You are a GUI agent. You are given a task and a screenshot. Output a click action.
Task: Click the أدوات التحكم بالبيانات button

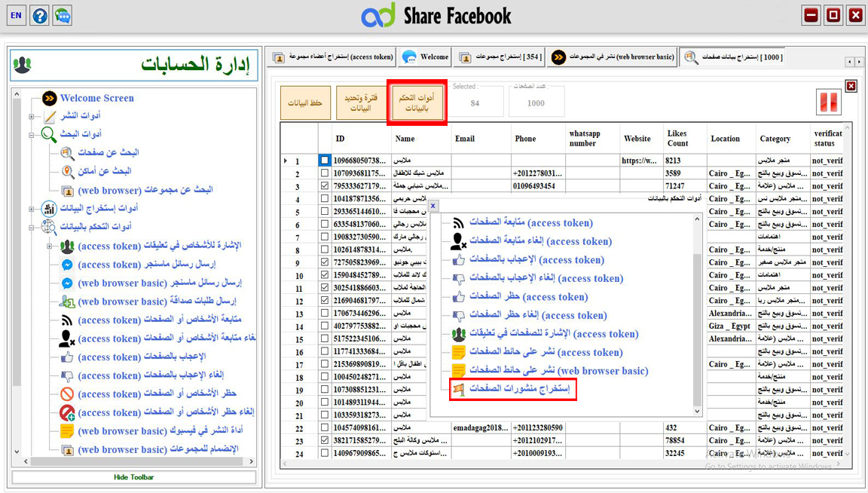(x=417, y=103)
